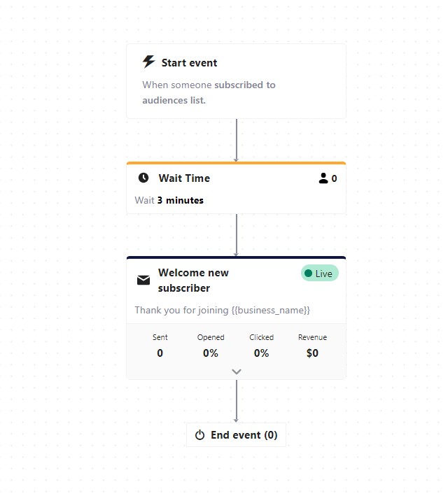Click the 'subscribed to audiences list' trigger text
Image resolution: width=448 pixels, height=496 pixels.
[209, 92]
